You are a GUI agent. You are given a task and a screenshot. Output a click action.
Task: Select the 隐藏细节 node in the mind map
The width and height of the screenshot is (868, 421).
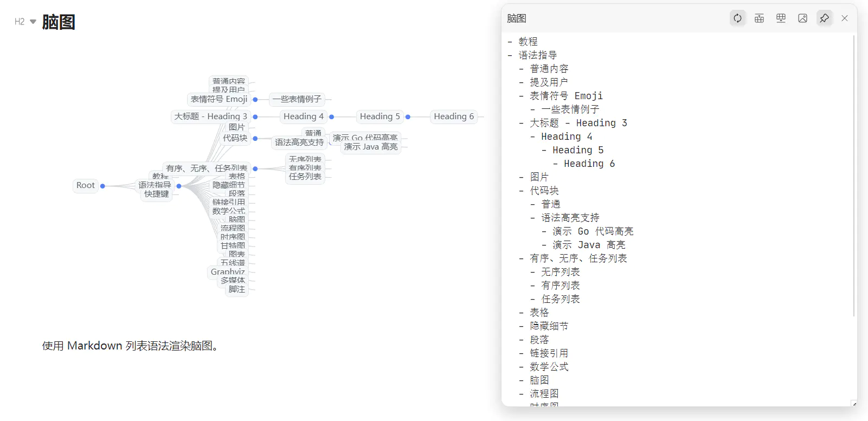point(229,185)
